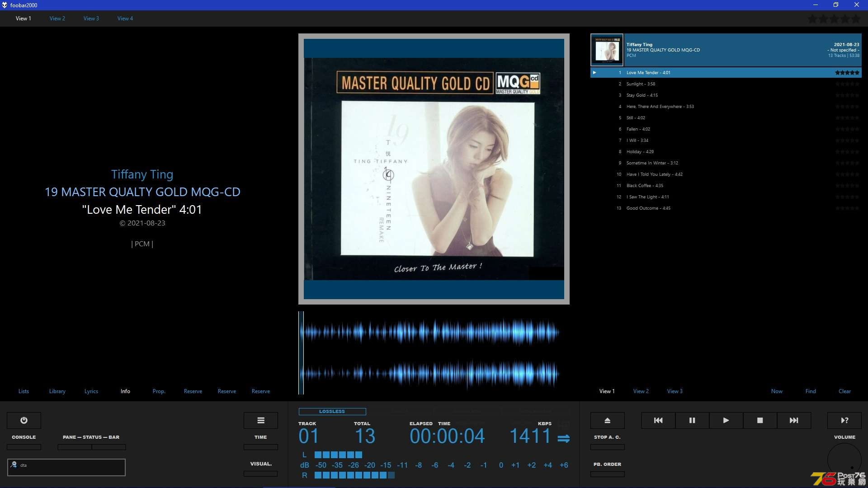Click the eject button
Viewport: 868px width, 488px height.
pyautogui.click(x=608, y=420)
